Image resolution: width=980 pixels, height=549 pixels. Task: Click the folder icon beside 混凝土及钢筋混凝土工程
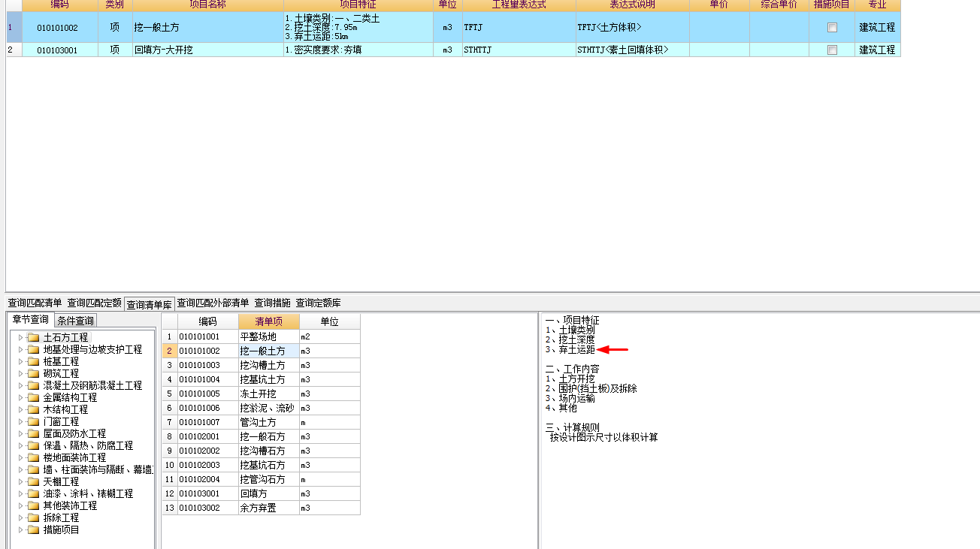[x=33, y=385]
